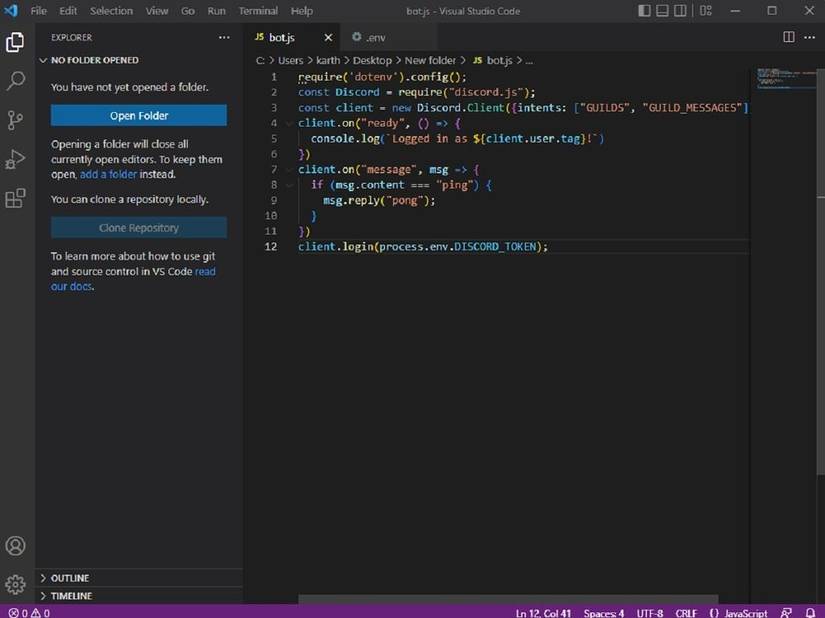Click the 'add a folder' link
This screenshot has width=825, height=618.
click(110, 174)
